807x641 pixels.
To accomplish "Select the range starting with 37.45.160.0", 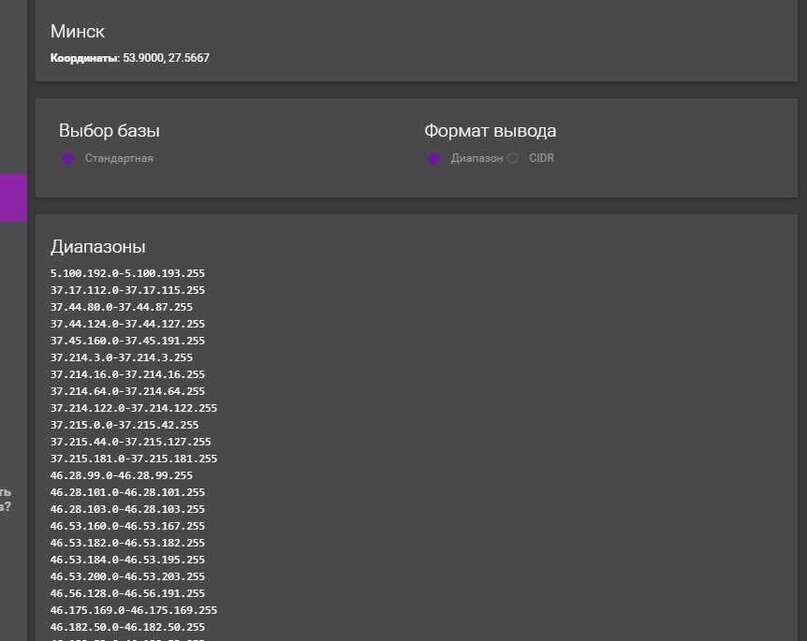I will click(127, 341).
